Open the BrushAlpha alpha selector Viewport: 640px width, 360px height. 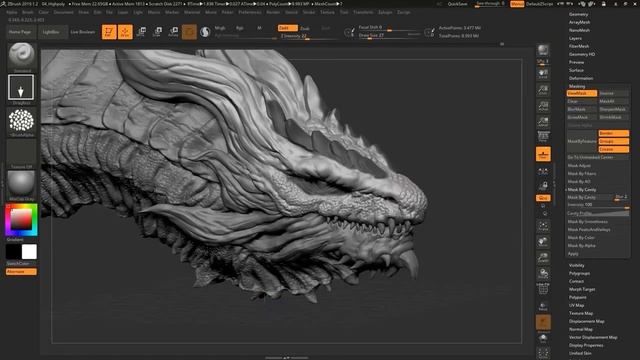[21, 121]
